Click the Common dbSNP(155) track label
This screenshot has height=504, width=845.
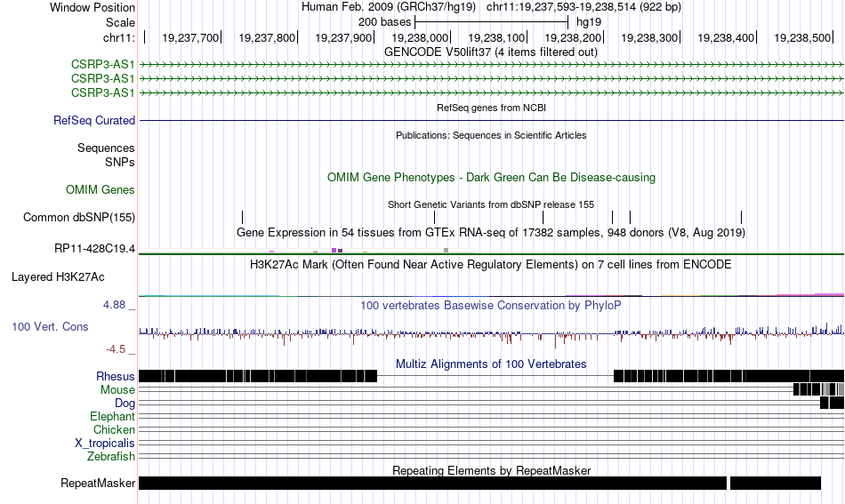tap(78, 218)
